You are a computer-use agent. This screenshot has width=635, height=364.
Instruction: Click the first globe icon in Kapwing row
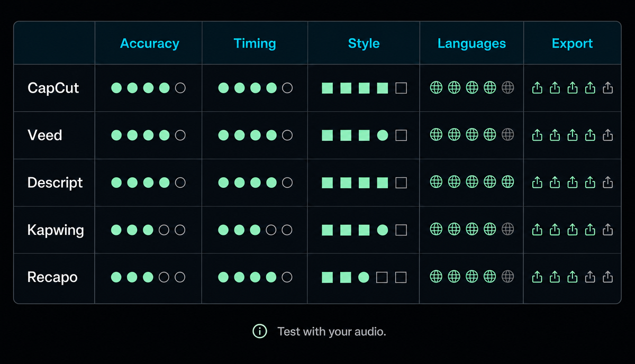(436, 230)
